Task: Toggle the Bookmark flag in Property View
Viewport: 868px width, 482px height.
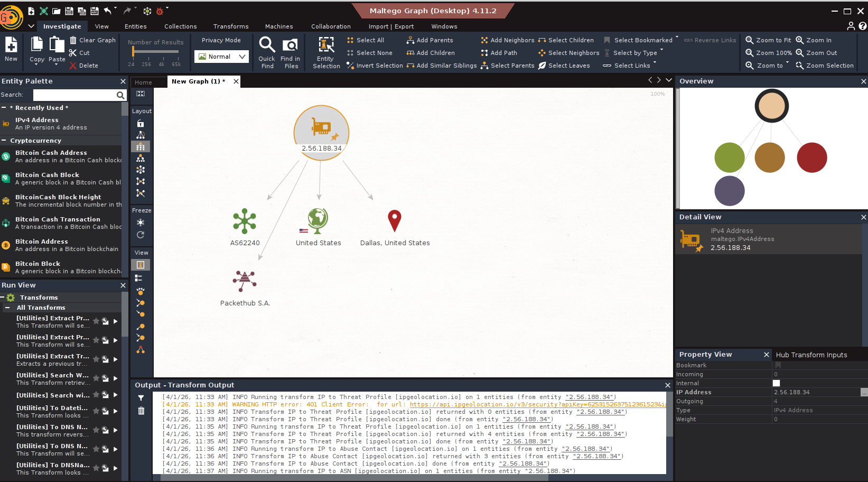Action: click(x=778, y=365)
